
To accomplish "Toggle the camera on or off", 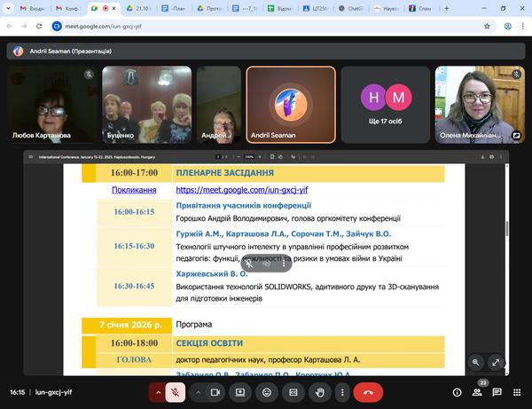I will pos(214,392).
